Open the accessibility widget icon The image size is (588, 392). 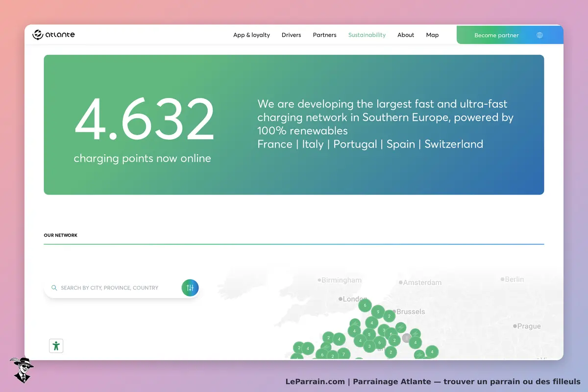tap(56, 345)
